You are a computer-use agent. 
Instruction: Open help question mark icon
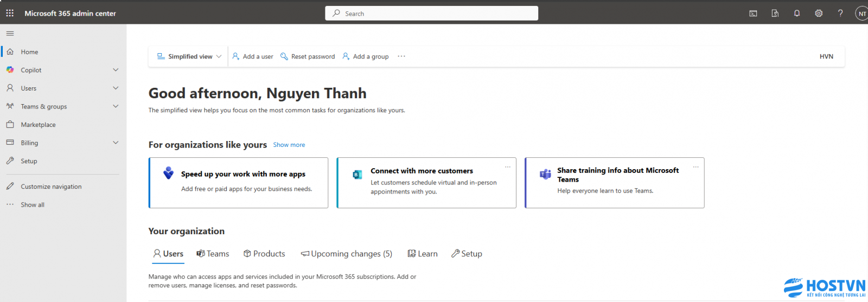pyautogui.click(x=840, y=14)
